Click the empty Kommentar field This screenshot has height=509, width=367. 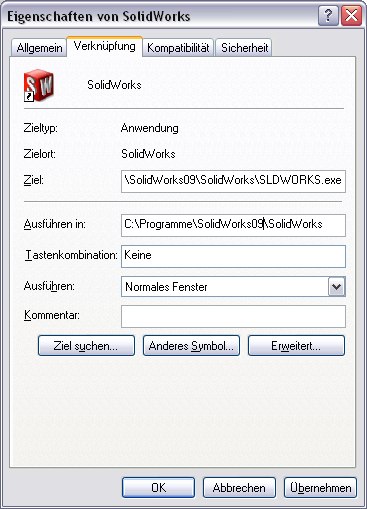tap(233, 316)
